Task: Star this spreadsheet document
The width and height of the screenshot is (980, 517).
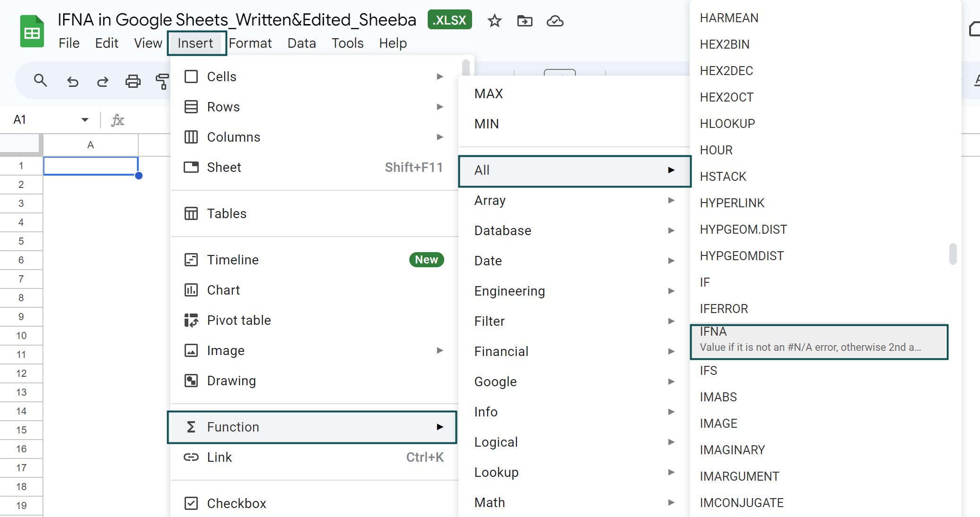Action: click(494, 21)
